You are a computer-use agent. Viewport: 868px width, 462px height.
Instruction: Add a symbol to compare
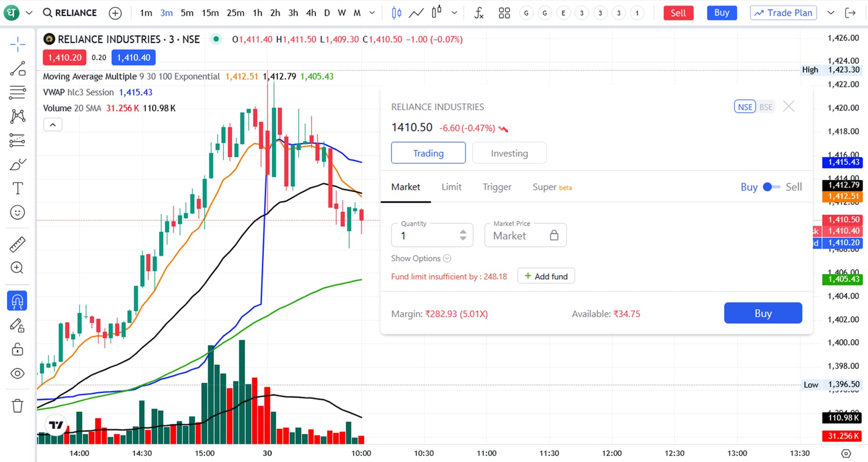coord(115,13)
